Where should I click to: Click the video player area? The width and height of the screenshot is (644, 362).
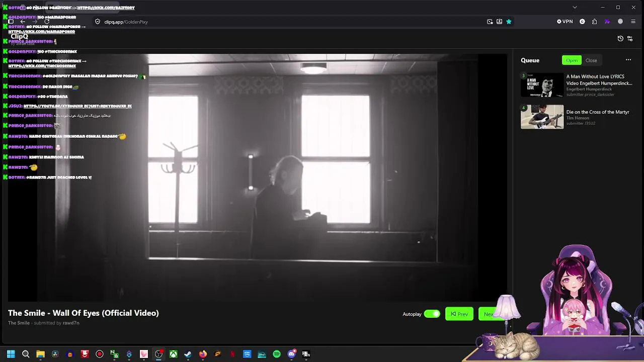pyautogui.click(x=258, y=177)
